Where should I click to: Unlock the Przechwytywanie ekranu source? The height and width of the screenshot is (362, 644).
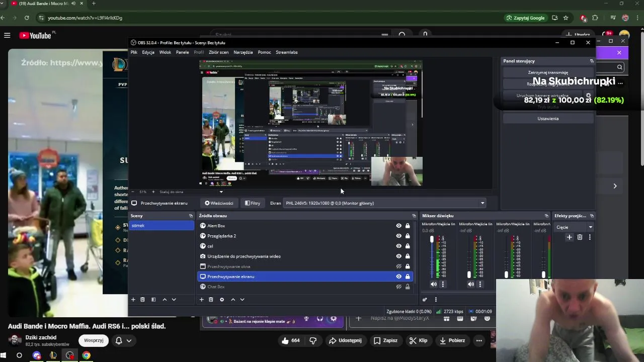(x=408, y=277)
